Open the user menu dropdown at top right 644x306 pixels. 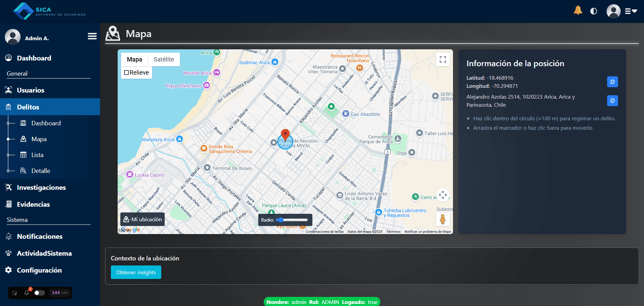click(630, 11)
